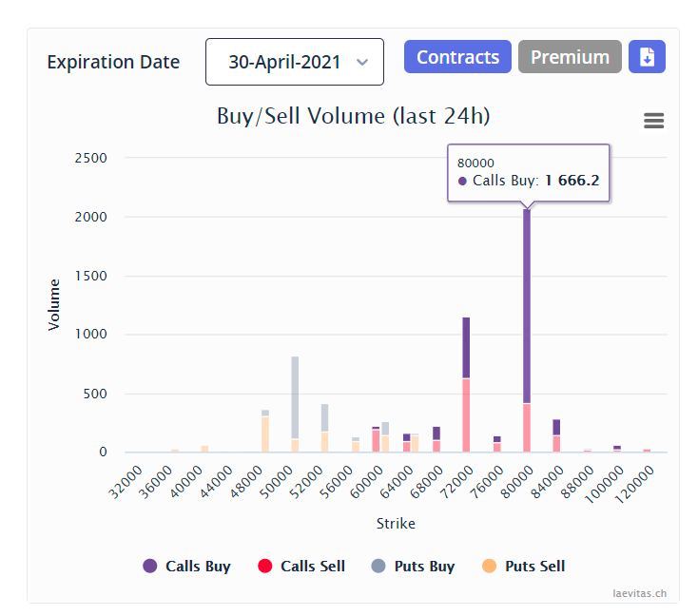
Task: Click the download file icon button
Action: pos(647,57)
